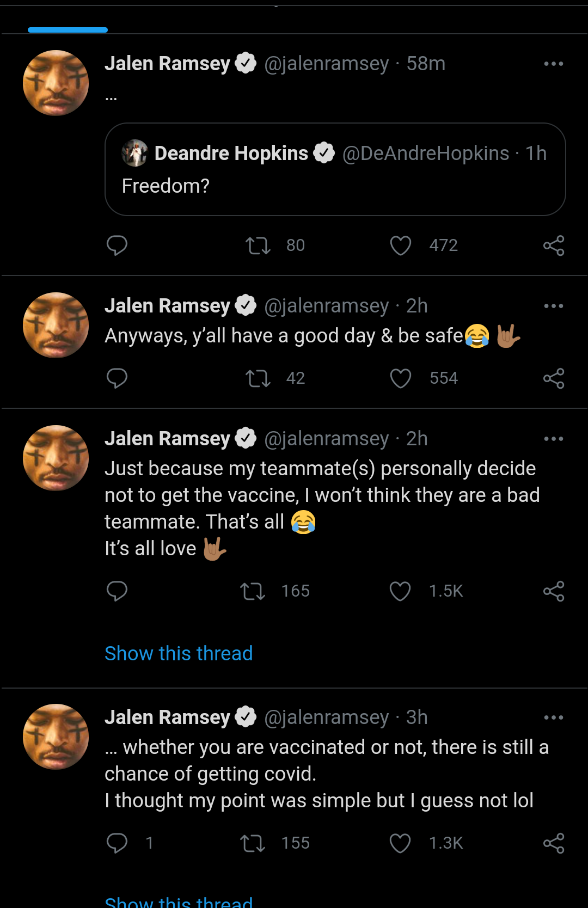Show this thread under teammate tweet
Image resolution: width=588 pixels, height=908 pixels.
[179, 653]
